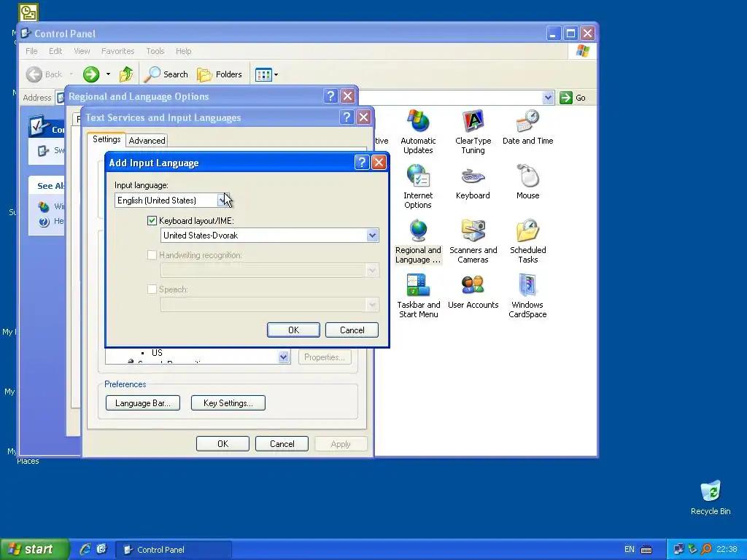Click the EN language bar indicator
The width and height of the screenshot is (747, 560).
point(630,549)
